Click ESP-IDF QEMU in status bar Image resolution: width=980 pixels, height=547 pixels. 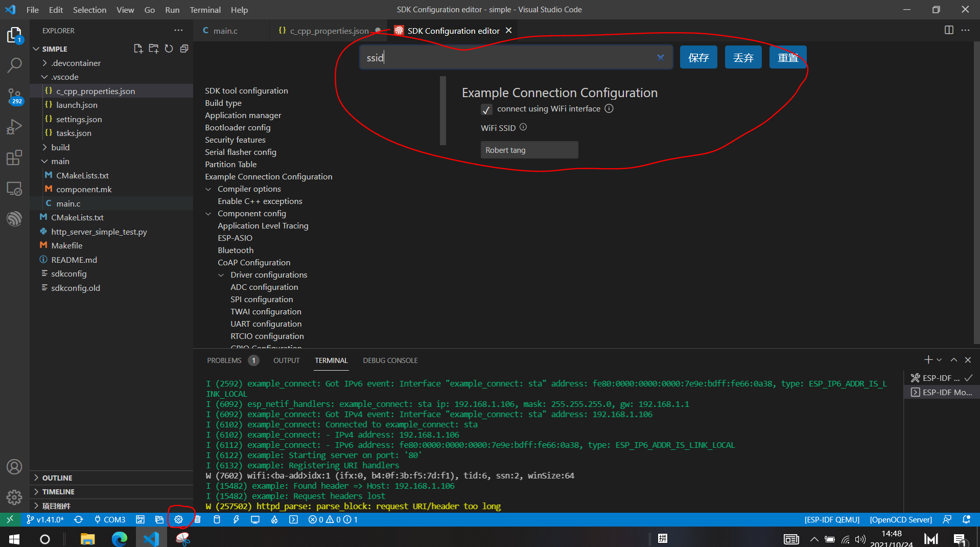(x=832, y=519)
